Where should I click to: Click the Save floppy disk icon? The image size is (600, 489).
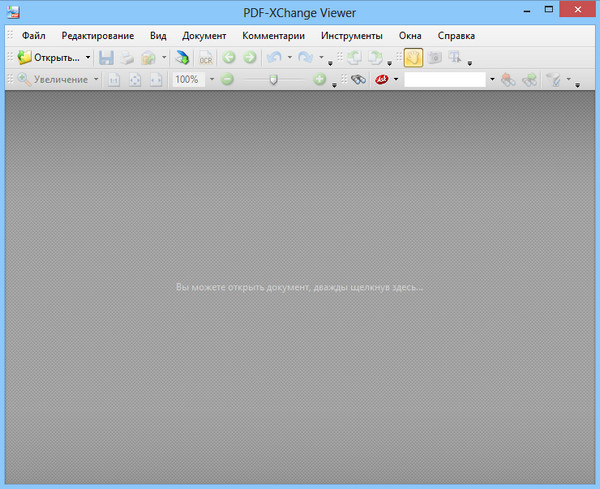point(106,58)
